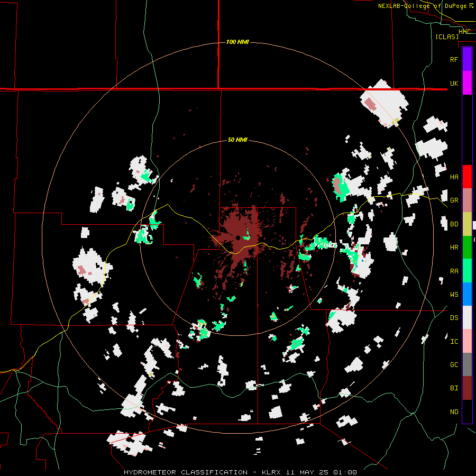
Task: Click the [CLAS] units label
Action: click(x=447, y=36)
